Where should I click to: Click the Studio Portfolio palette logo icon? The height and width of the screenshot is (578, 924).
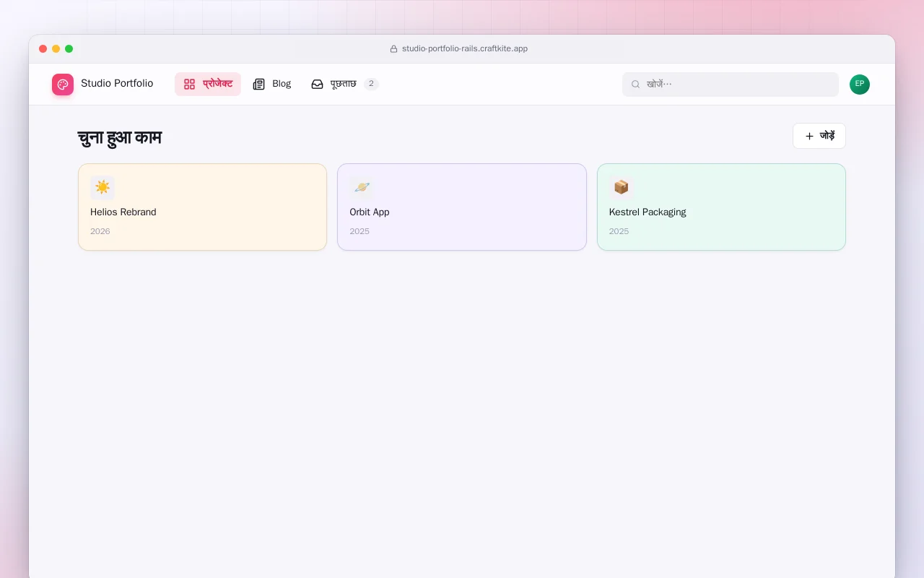(x=63, y=85)
